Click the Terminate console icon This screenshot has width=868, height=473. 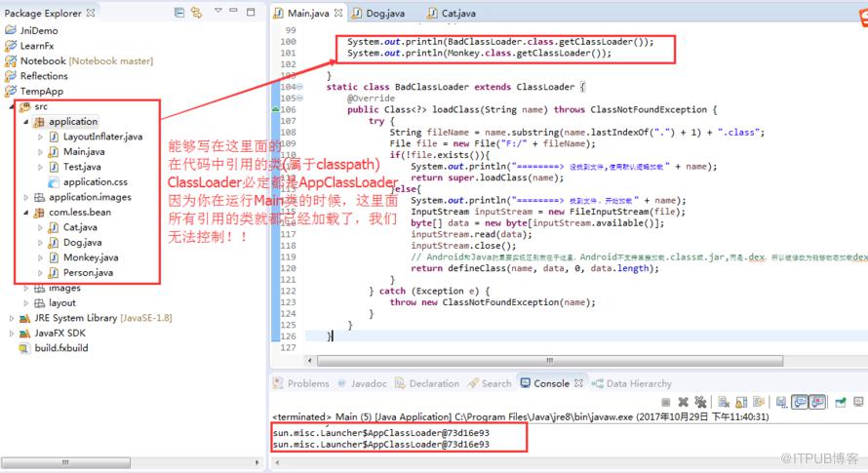tap(666, 402)
